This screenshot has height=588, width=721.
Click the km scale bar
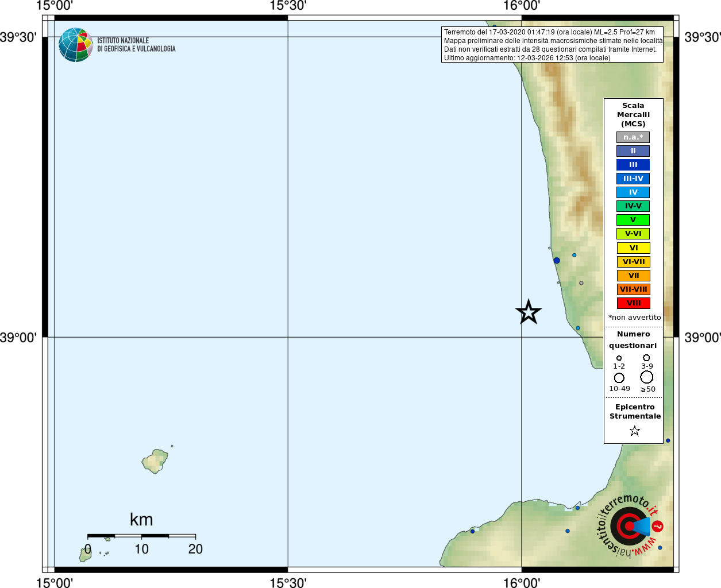[x=141, y=536]
